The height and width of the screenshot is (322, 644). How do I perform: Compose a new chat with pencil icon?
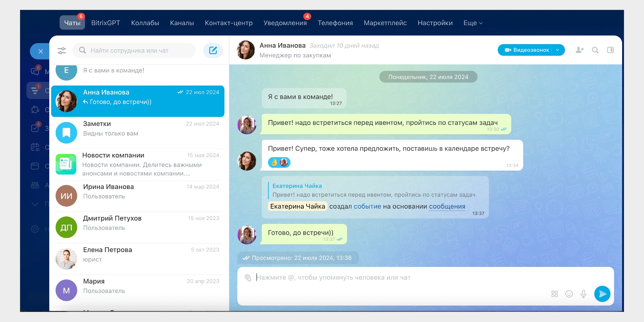(x=213, y=50)
